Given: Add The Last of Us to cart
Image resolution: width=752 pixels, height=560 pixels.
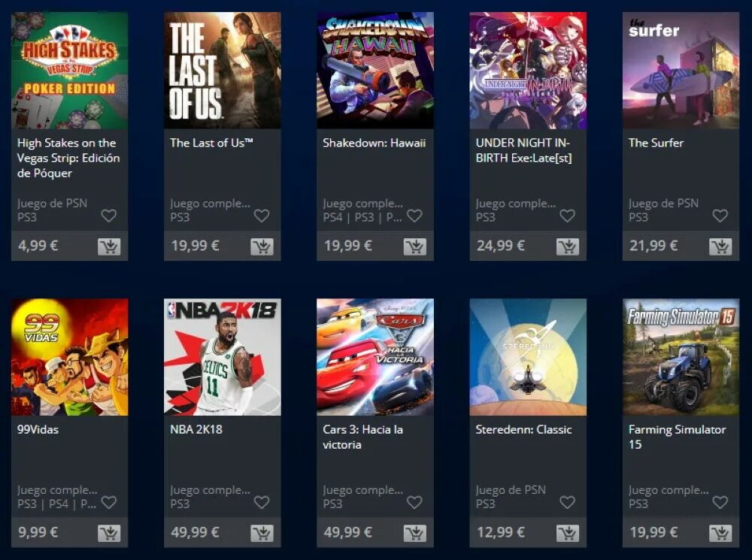Looking at the screenshot, I should point(262,247).
